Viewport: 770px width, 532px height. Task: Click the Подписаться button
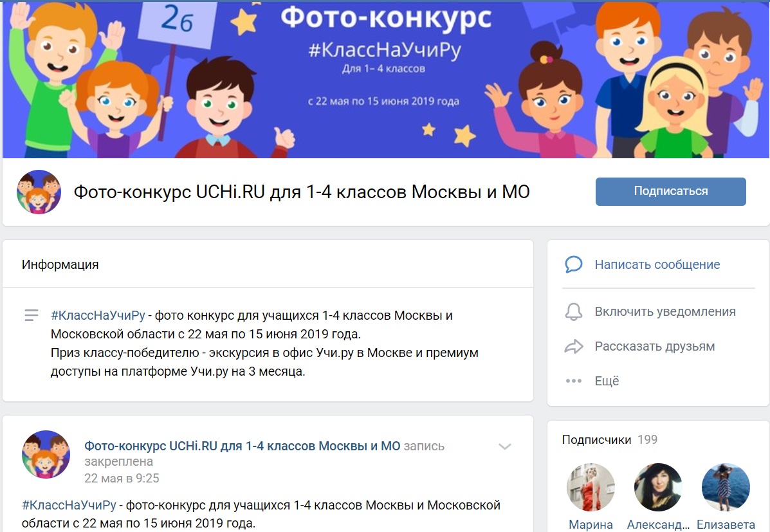pos(670,191)
